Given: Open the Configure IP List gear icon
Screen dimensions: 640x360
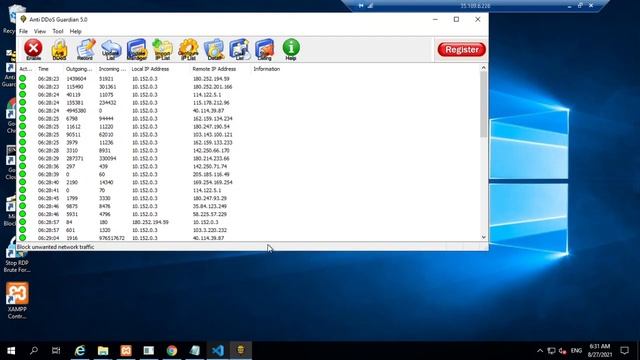Looking at the screenshot, I should pyautogui.click(x=188, y=49).
